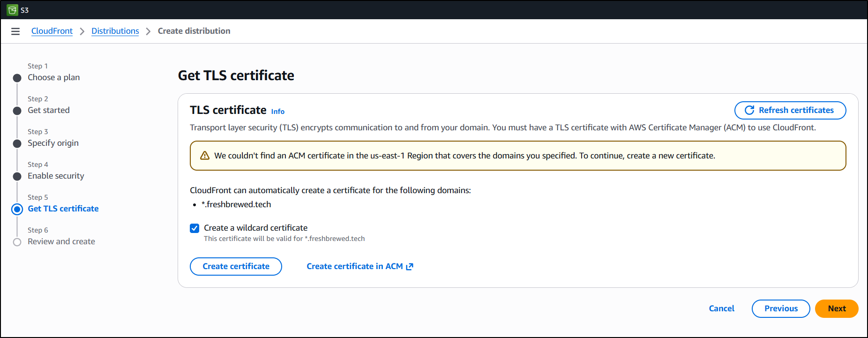Jump to Step 4 Enable security

click(56, 176)
